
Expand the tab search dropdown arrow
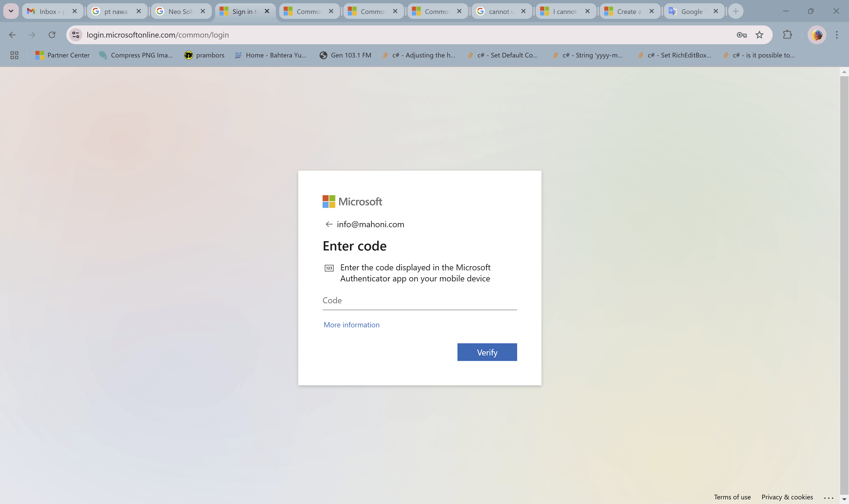pos(11,11)
